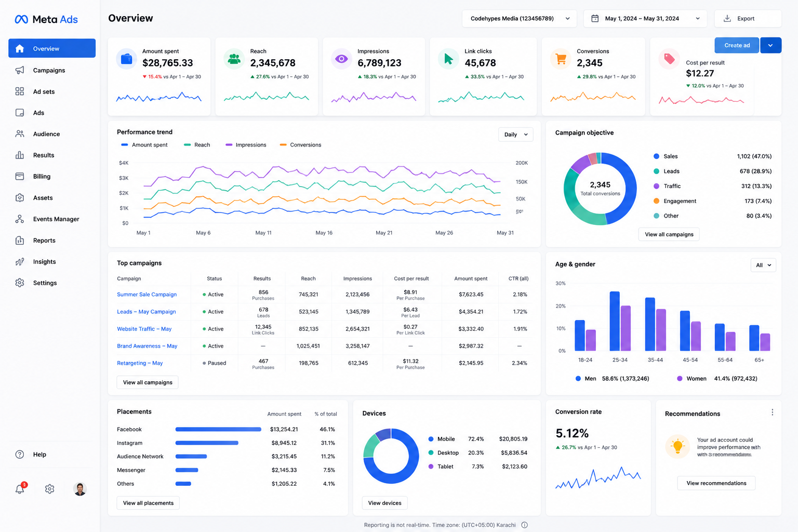
Task: Click the Conversions shopping cart icon
Action: [561, 59]
